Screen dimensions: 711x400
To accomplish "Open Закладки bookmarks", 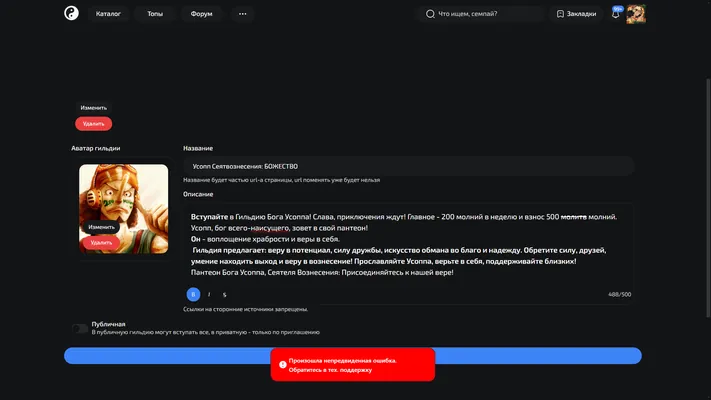I will pos(576,14).
